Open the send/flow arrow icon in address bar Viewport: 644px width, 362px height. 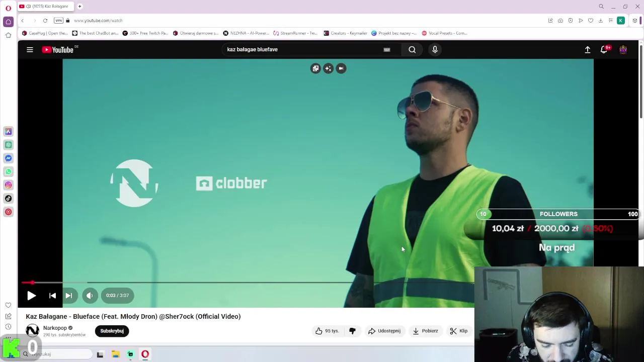[581, 21]
